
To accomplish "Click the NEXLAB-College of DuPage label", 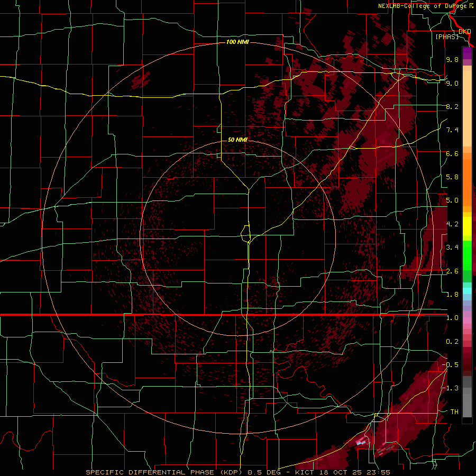I will click(x=426, y=6).
